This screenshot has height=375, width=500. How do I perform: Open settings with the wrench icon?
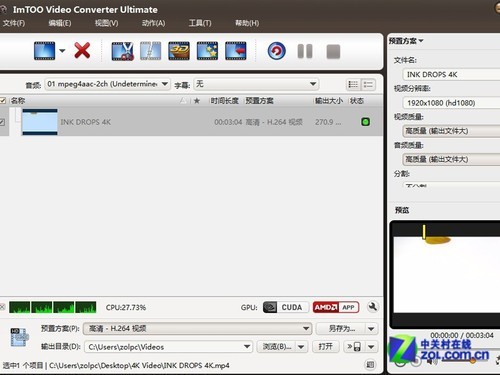[373, 307]
